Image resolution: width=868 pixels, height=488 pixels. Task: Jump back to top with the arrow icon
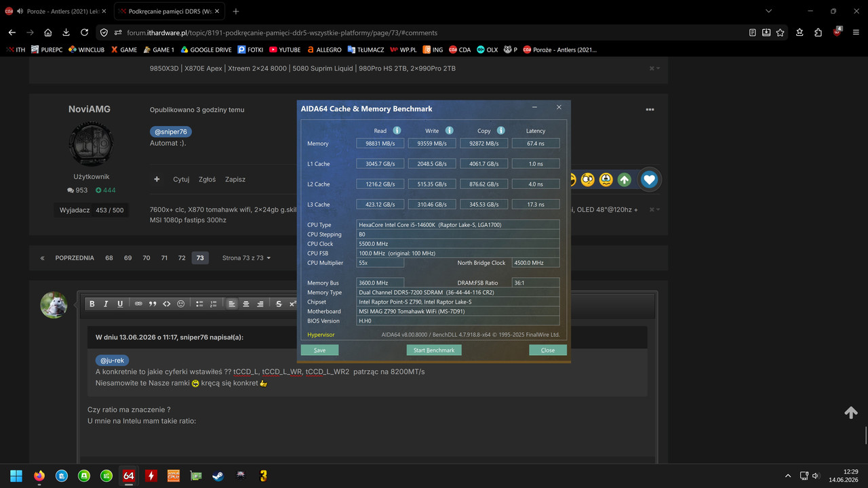pyautogui.click(x=851, y=412)
